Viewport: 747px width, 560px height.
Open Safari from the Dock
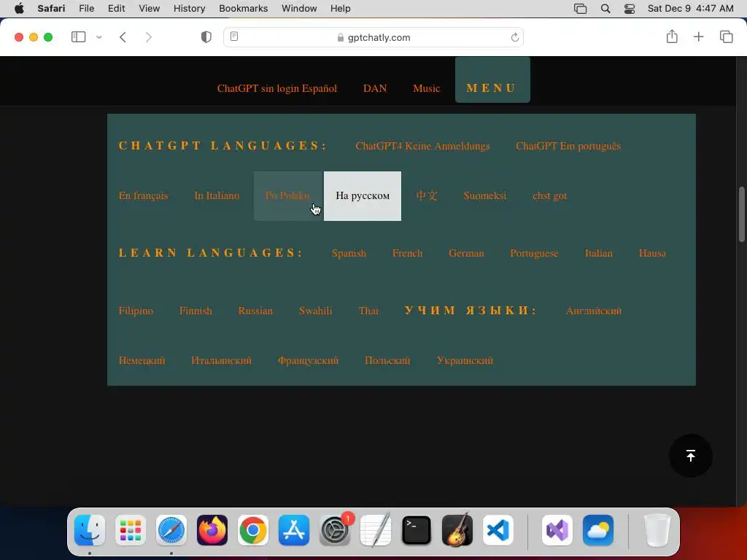click(171, 530)
